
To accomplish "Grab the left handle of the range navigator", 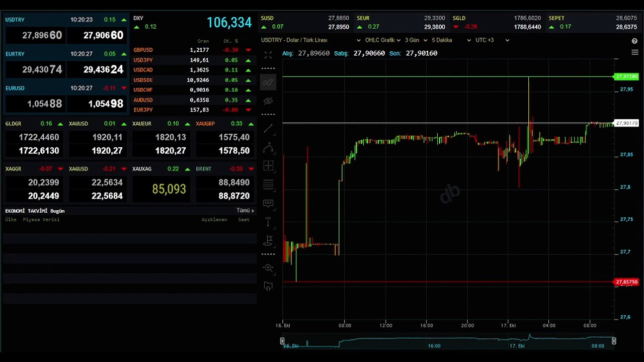I will click(x=282, y=341).
